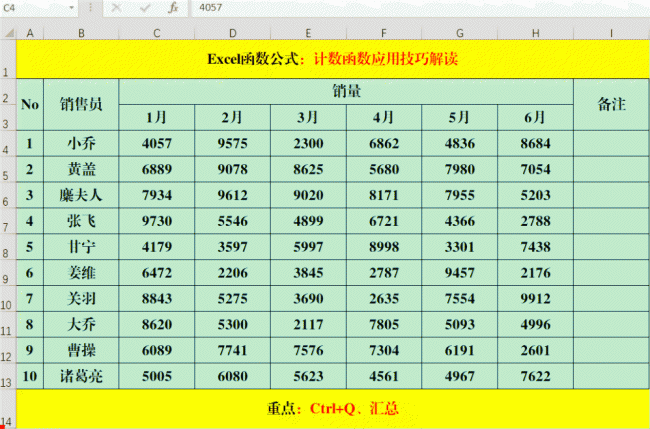Image resolution: width=650 pixels, height=429 pixels.
Task: Select cell containing 4967
Action: point(460,376)
